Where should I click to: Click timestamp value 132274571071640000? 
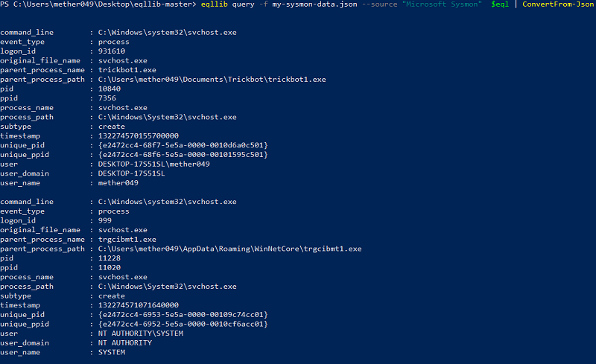(x=139, y=305)
